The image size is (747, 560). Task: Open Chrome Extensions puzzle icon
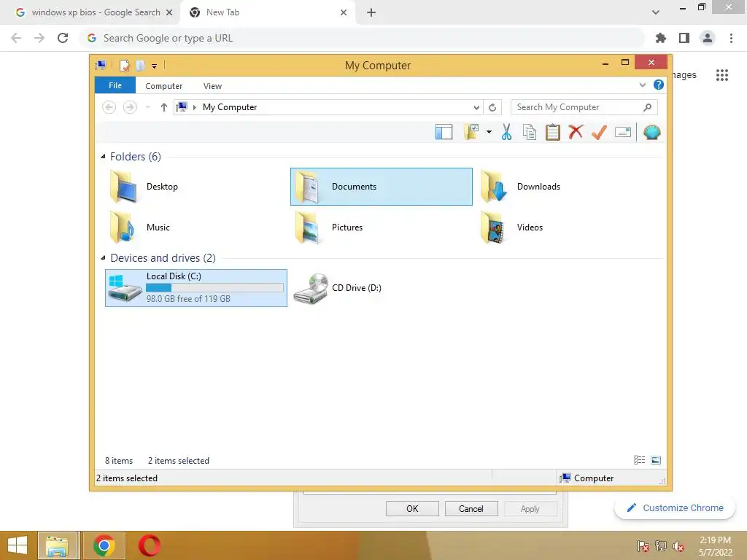[661, 38]
